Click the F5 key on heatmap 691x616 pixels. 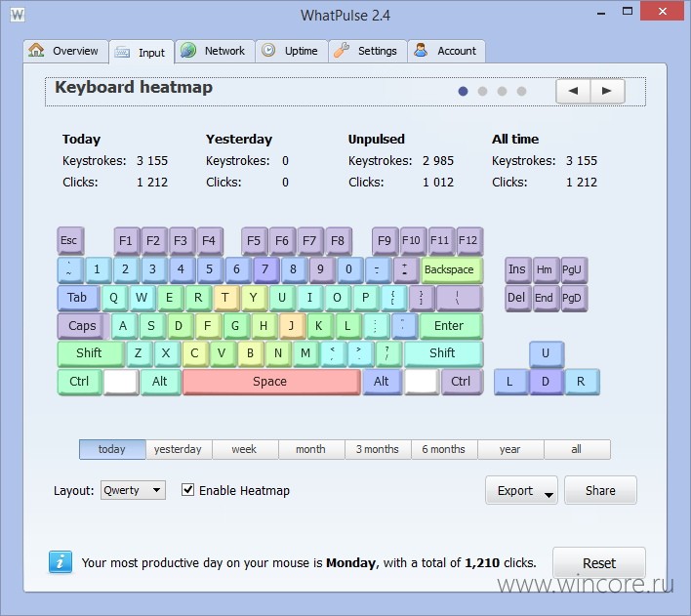(x=255, y=241)
